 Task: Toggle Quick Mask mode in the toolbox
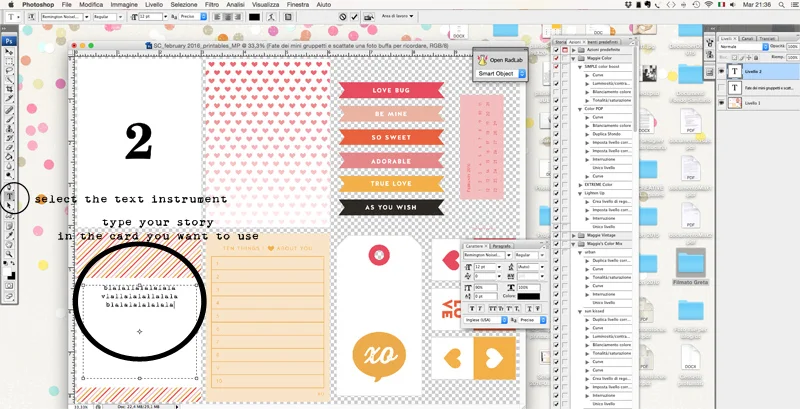[x=9, y=287]
